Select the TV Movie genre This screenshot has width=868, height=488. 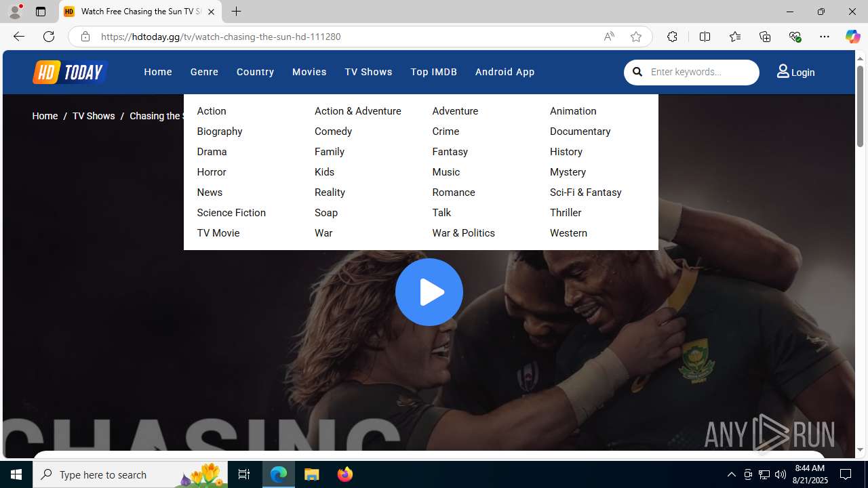click(218, 233)
